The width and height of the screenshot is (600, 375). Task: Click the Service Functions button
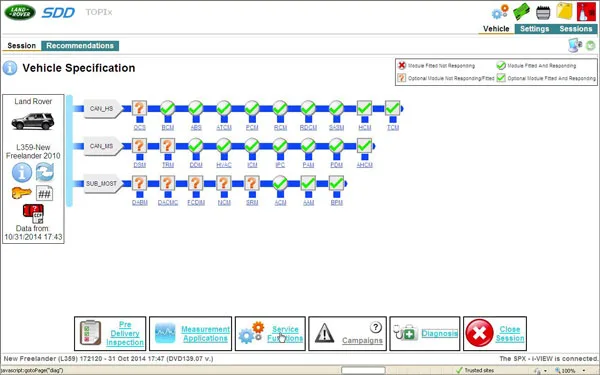coord(270,333)
